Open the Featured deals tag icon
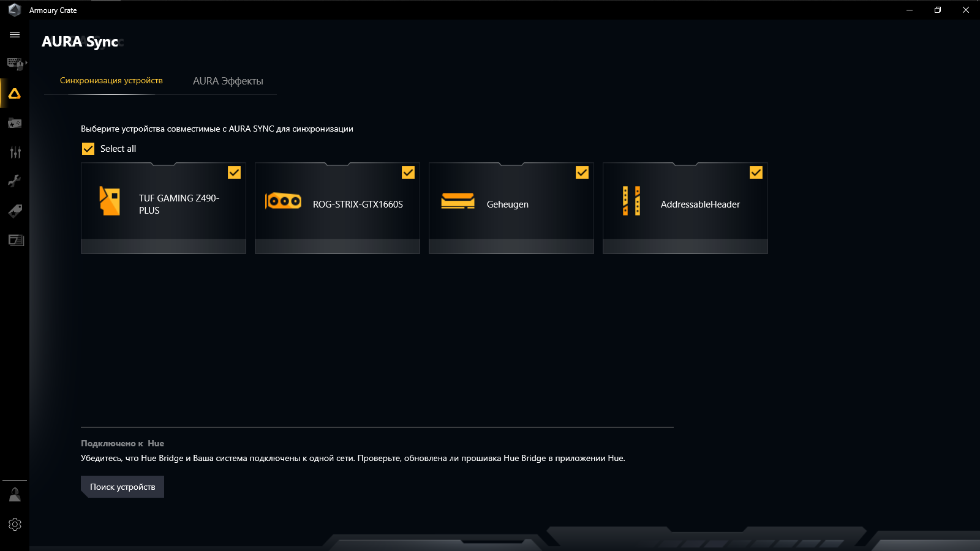 (x=15, y=211)
